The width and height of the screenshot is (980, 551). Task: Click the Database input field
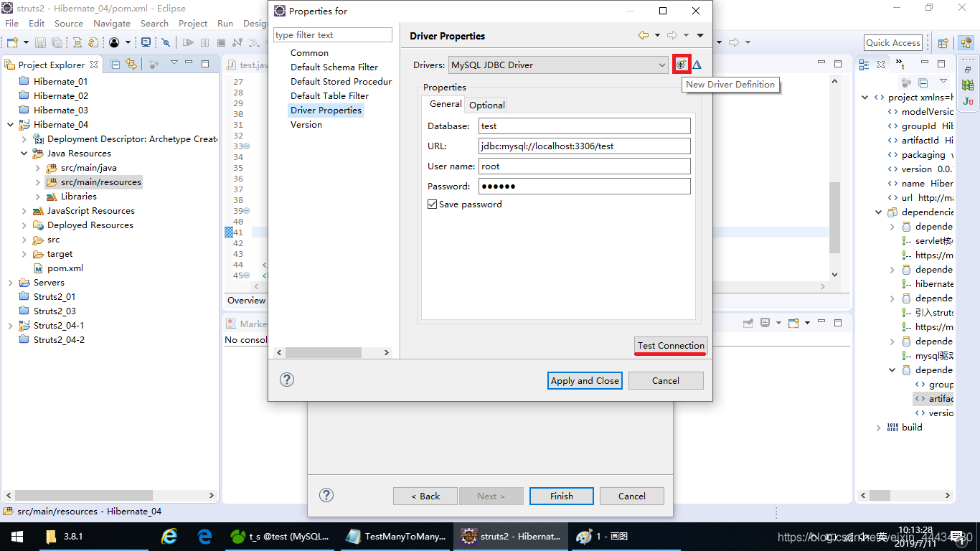pos(585,126)
